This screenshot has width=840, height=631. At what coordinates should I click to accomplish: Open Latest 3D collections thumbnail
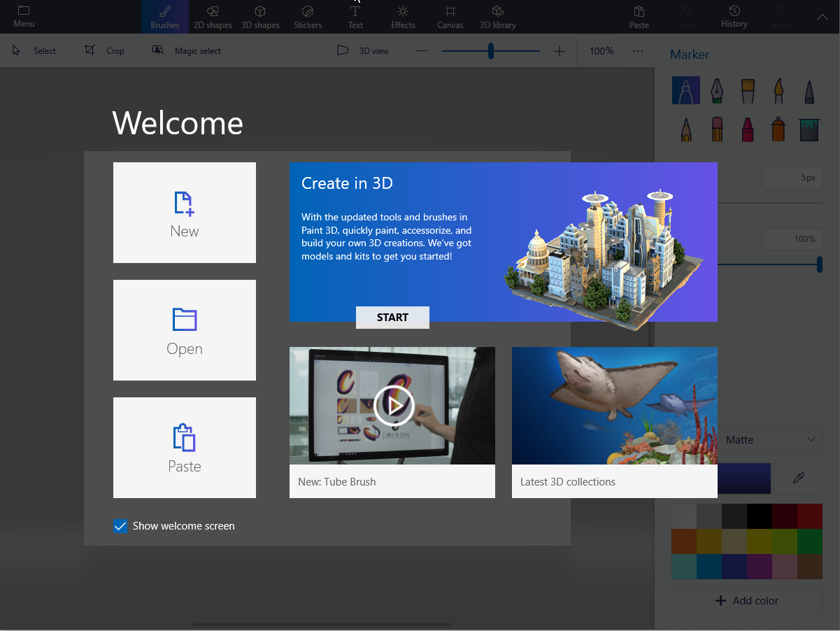coord(615,406)
